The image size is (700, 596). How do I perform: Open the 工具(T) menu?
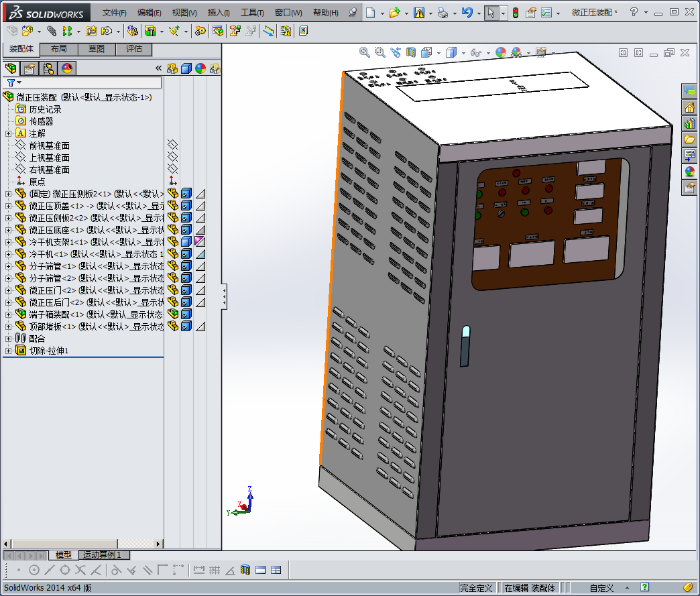pyautogui.click(x=252, y=13)
